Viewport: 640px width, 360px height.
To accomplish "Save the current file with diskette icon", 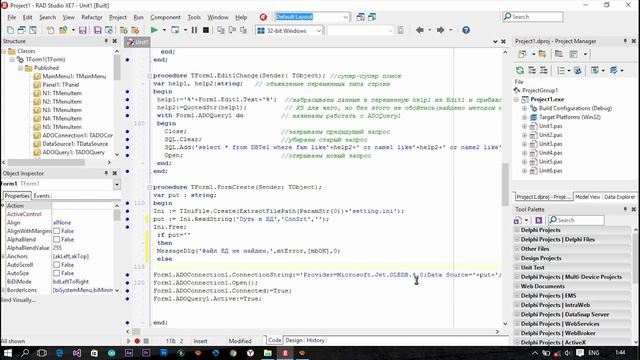I will [83, 30].
